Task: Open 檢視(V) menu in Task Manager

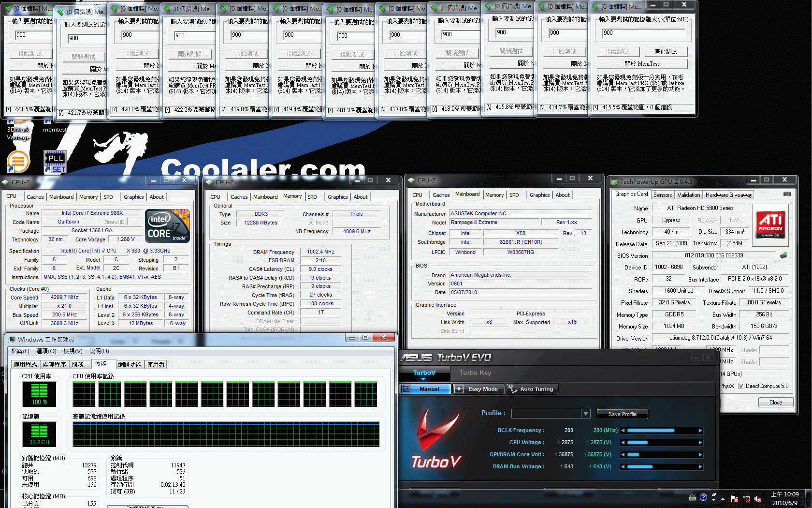Action: click(73, 351)
